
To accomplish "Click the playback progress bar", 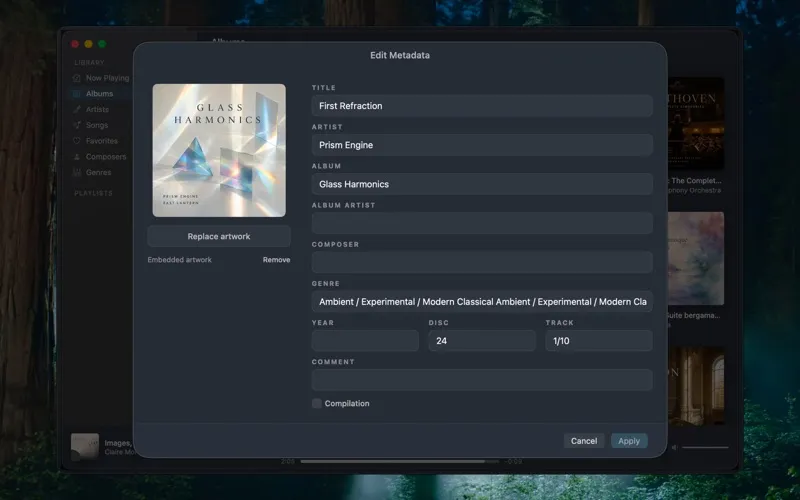I will (399, 461).
